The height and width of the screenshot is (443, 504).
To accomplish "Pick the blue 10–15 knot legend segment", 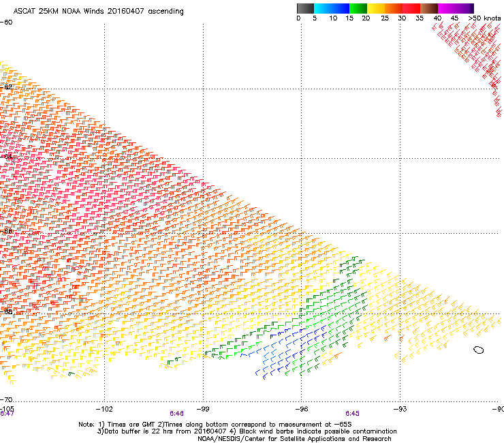I will pos(341,8).
